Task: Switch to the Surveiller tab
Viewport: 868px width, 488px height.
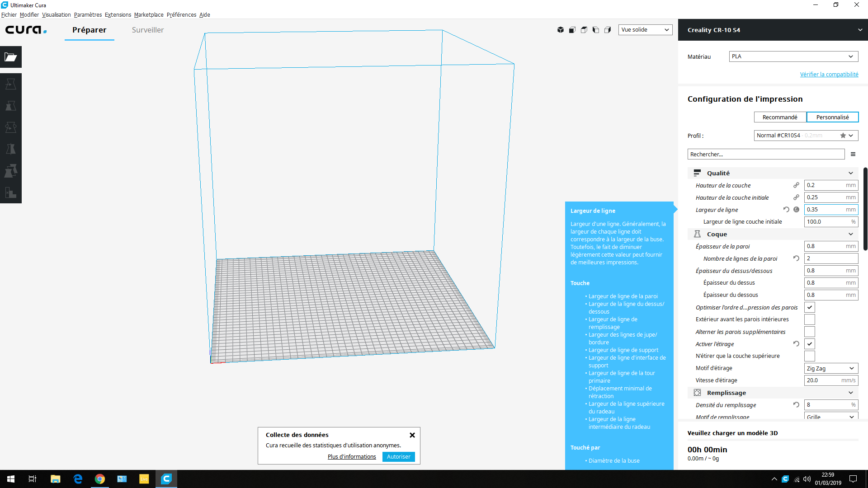Action: pos(148,30)
